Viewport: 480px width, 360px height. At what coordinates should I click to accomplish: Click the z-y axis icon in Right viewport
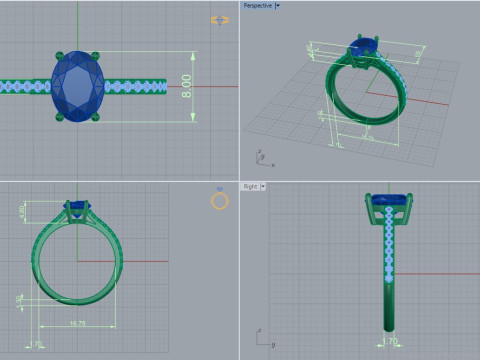266,338
